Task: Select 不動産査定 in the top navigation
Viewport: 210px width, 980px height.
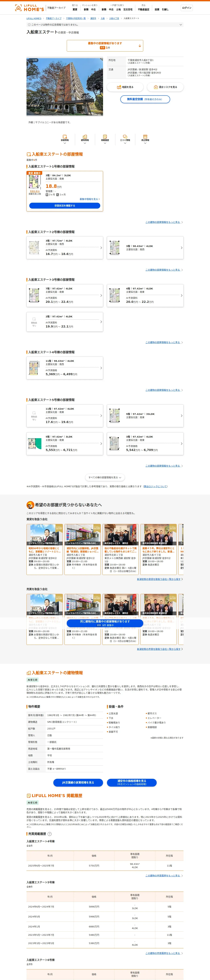Action: pyautogui.click(x=144, y=9)
